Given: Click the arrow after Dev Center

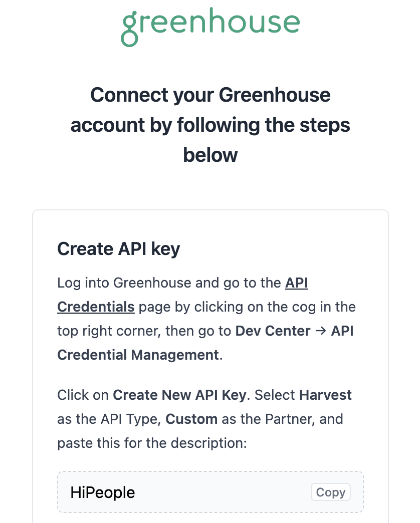Looking at the screenshot, I should tap(321, 331).
